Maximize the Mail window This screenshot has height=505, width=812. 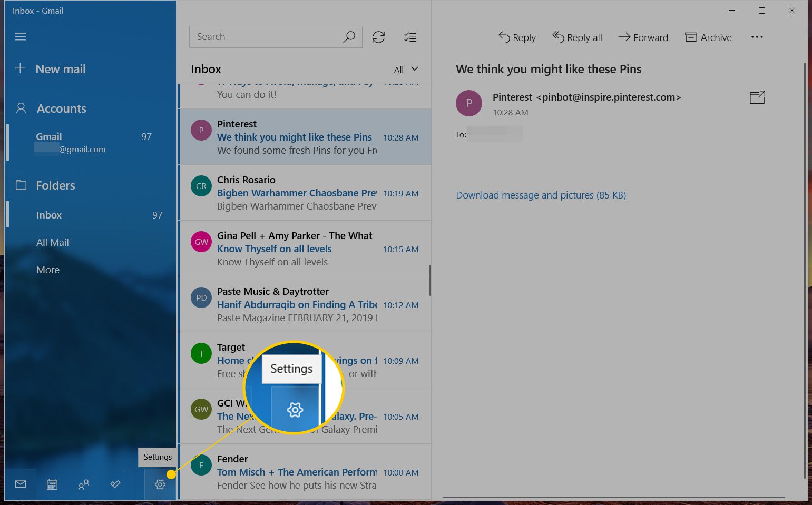pos(762,11)
